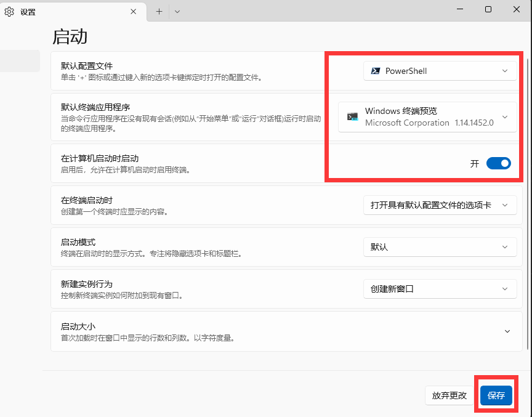Click the vertical scrollbar of the settings page
Screen dimensions: 532x417
coord(527,204)
